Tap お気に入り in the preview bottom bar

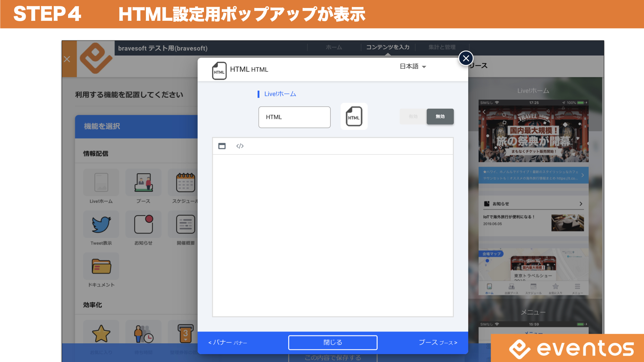(555, 288)
